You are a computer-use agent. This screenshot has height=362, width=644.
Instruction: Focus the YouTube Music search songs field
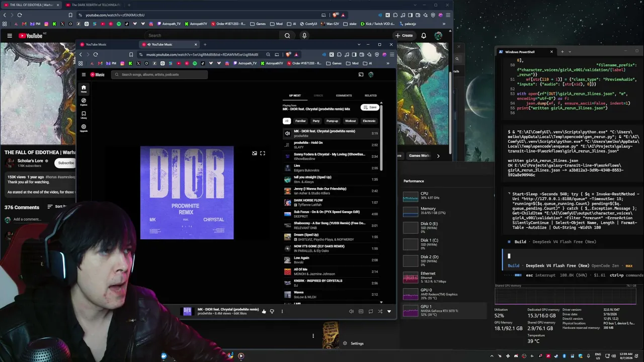[159, 74]
